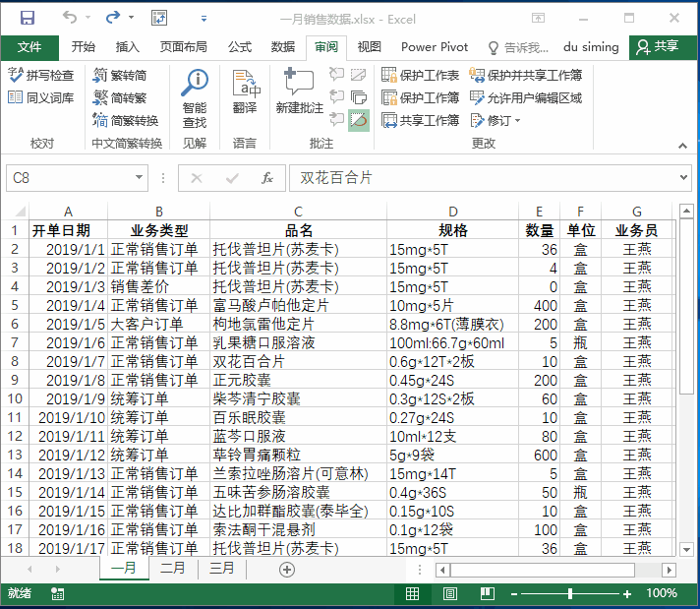Image resolution: width=700 pixels, height=609 pixels.
Task: Click 共享工作簿 share workbook
Action: (x=420, y=120)
